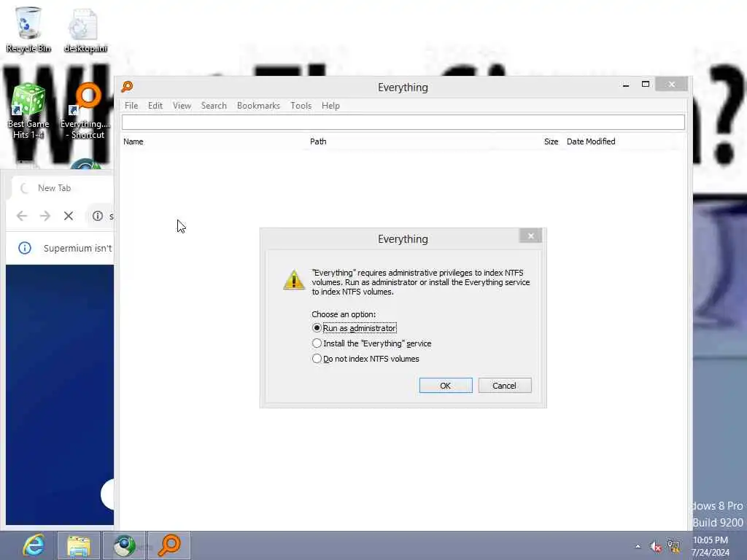Open the View menu
747x560 pixels.
pos(182,106)
